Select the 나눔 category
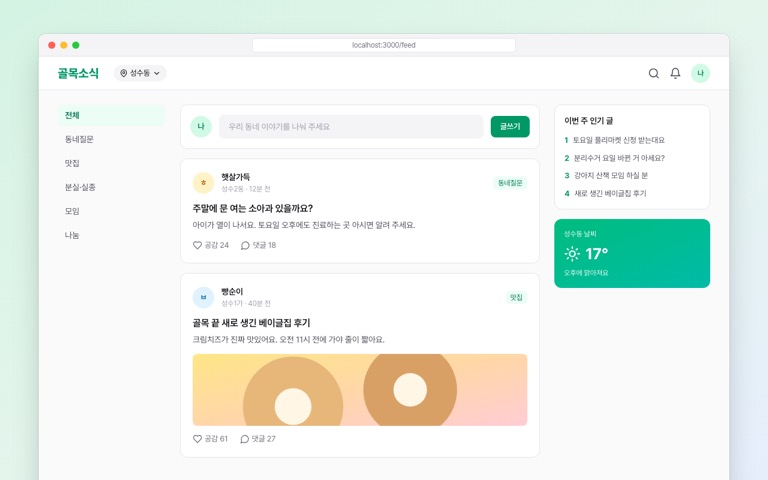This screenshot has height=480, width=768. click(112, 236)
